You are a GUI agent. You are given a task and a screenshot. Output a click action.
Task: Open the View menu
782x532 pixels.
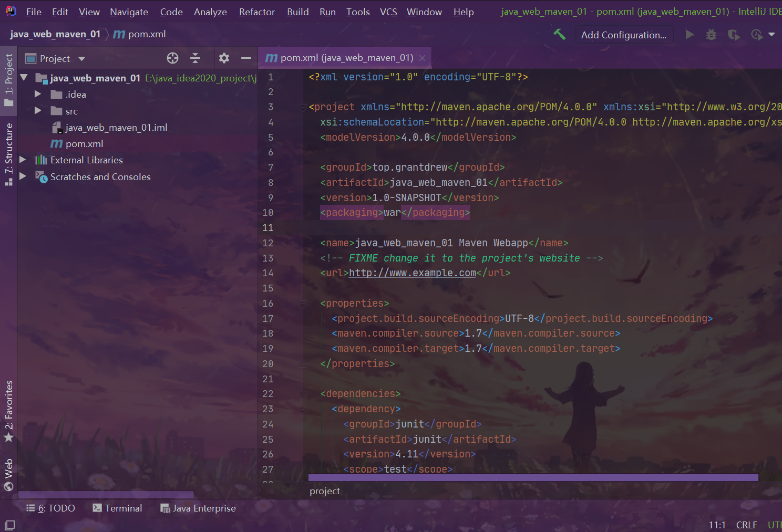(x=89, y=12)
